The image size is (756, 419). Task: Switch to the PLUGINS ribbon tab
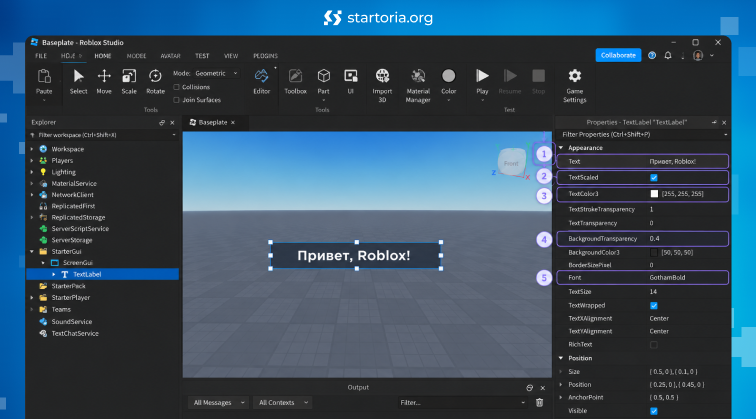tap(265, 56)
